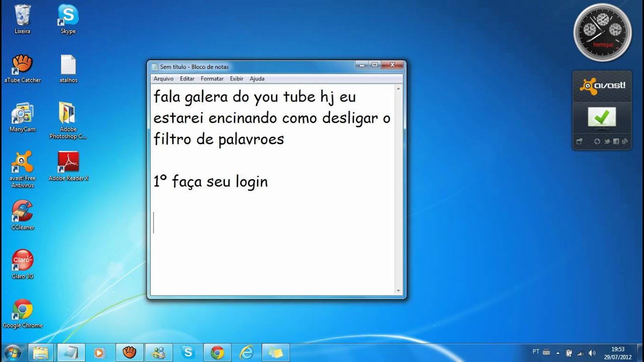Maximize the Notepad window
Screen dimensions: 644x362
[374, 65]
